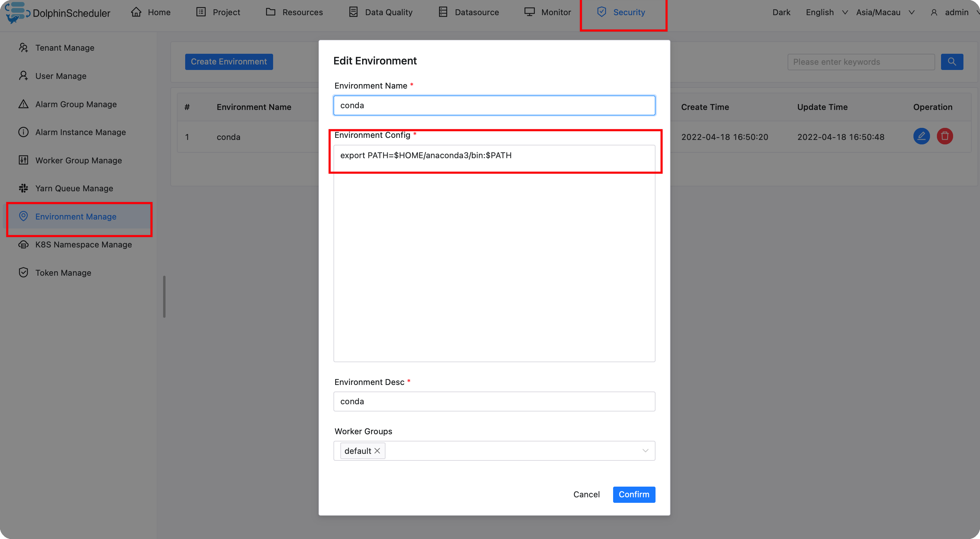Screen dimensions: 980x539
Task: Open Token Manage in the sidebar
Action: pyautogui.click(x=63, y=273)
